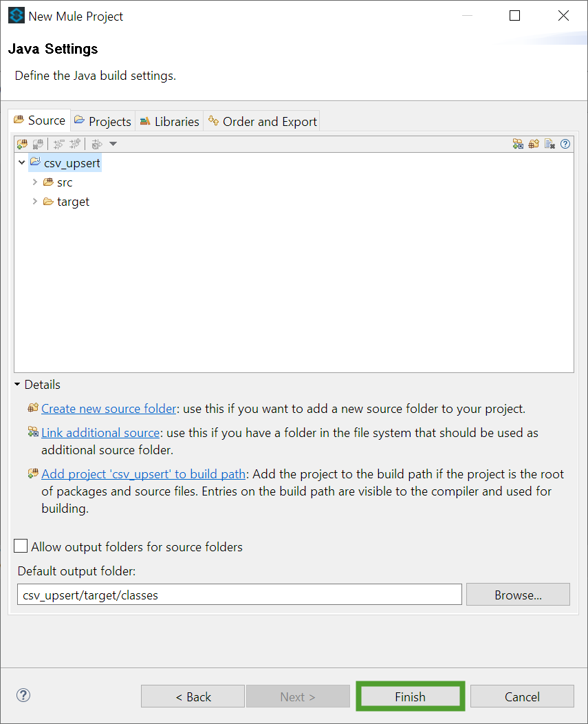This screenshot has width=588, height=724.
Task: Click Add project to build path toolbar icon
Action: coord(22,144)
